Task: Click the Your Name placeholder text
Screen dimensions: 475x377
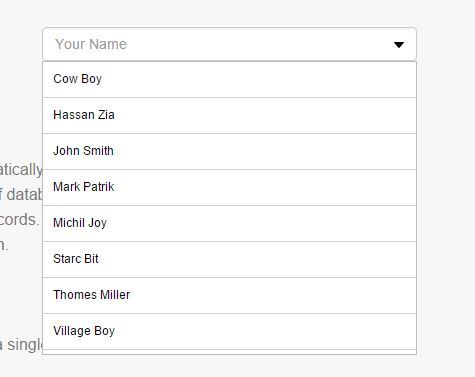Action: pos(91,44)
